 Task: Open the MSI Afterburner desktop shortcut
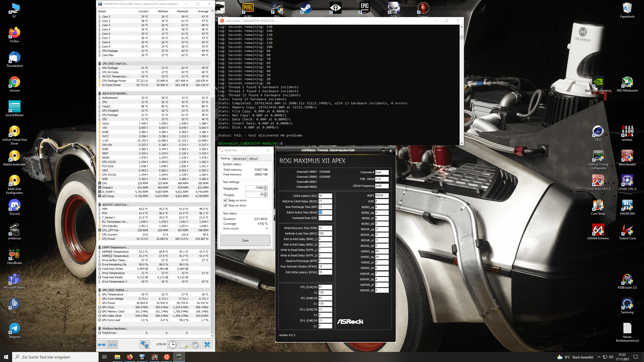(627, 84)
